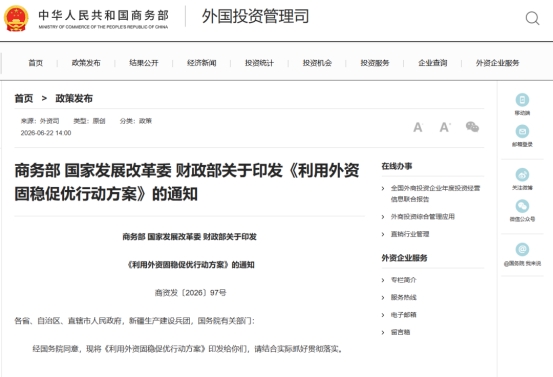Go to 首页 in navigation bar
The image size is (553, 377).
pyautogui.click(x=36, y=63)
